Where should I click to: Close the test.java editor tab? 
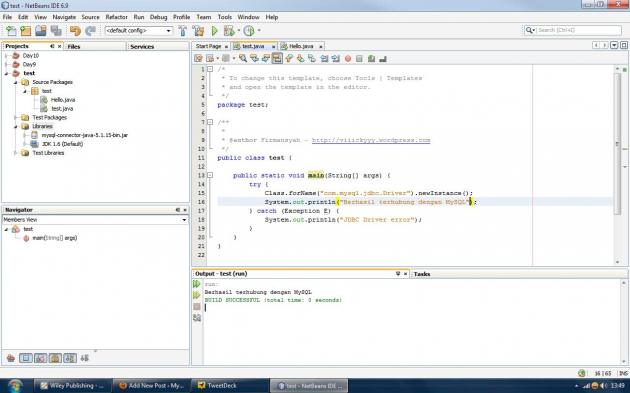tap(274, 47)
